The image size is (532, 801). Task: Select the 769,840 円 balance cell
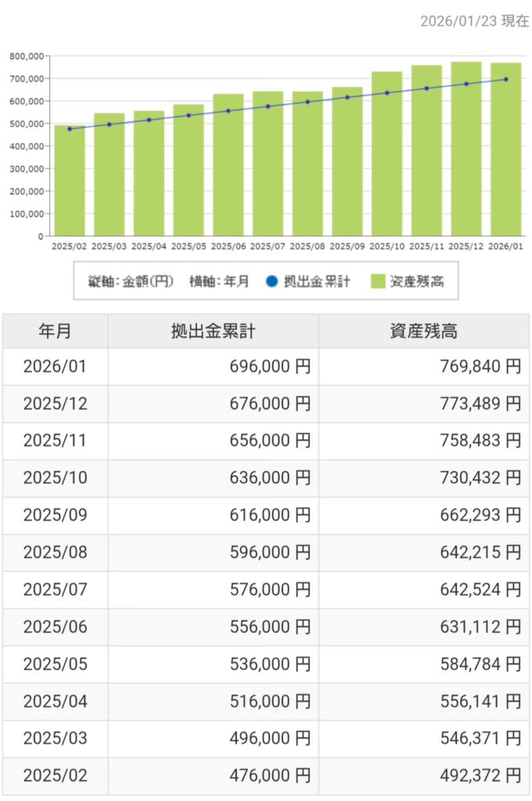pos(423,366)
